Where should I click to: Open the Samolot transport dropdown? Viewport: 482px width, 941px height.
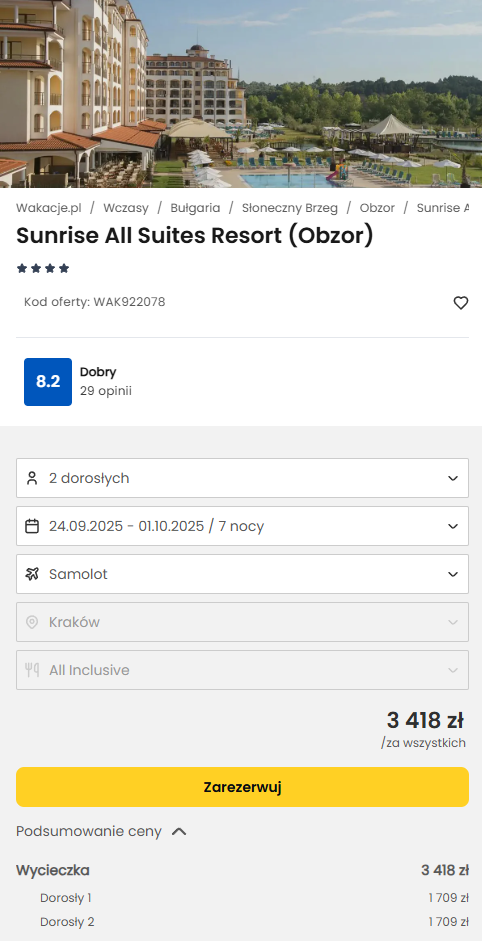[x=243, y=574]
